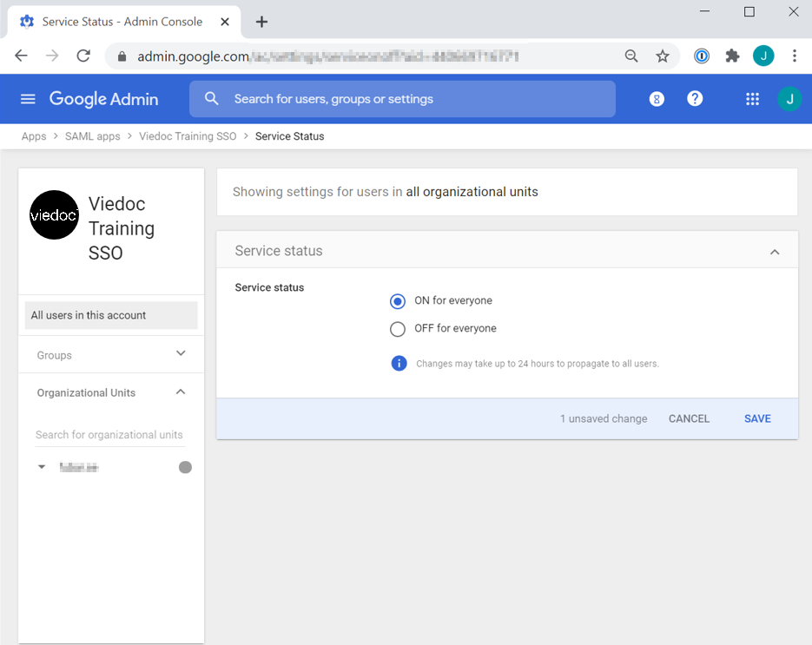Go to SAML apps breadcrumb

point(93,136)
